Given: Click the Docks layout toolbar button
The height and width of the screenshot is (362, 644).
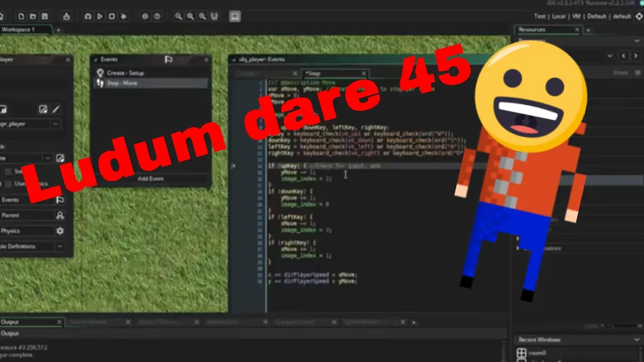Looking at the screenshot, I should click(x=234, y=17).
